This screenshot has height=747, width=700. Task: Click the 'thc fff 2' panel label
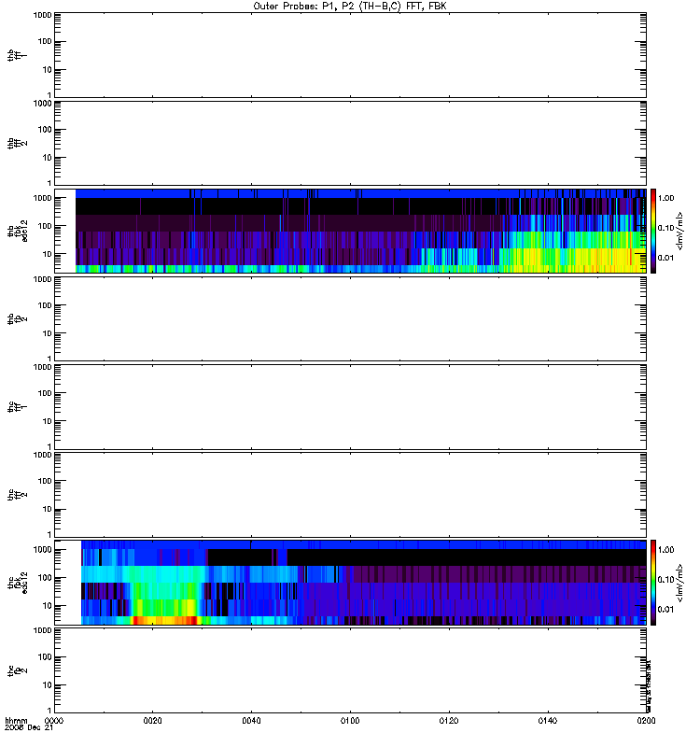tap(17, 495)
